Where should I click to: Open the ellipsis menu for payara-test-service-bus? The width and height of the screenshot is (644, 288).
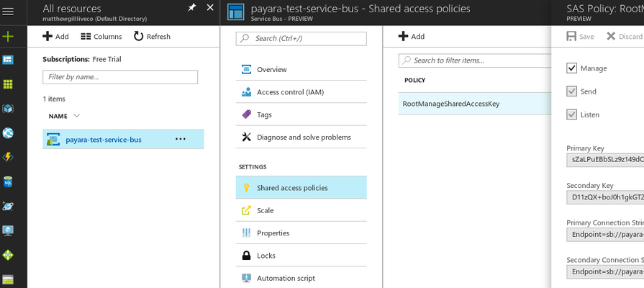pyautogui.click(x=180, y=140)
